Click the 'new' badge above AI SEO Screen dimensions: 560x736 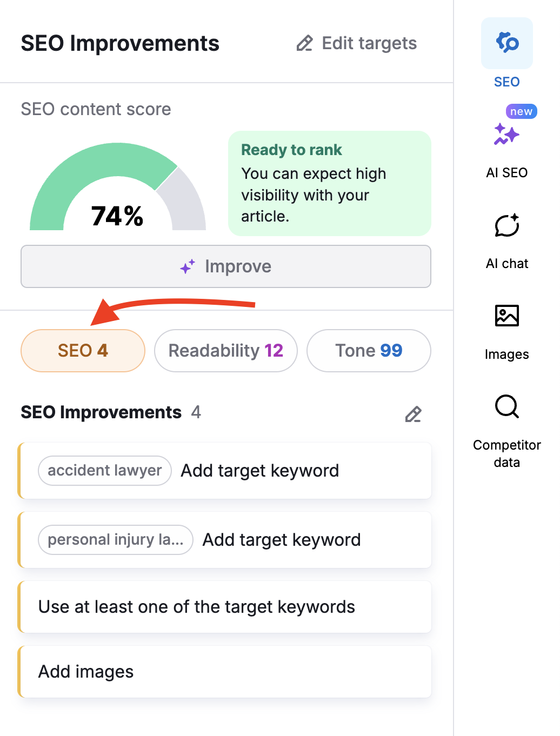(520, 111)
